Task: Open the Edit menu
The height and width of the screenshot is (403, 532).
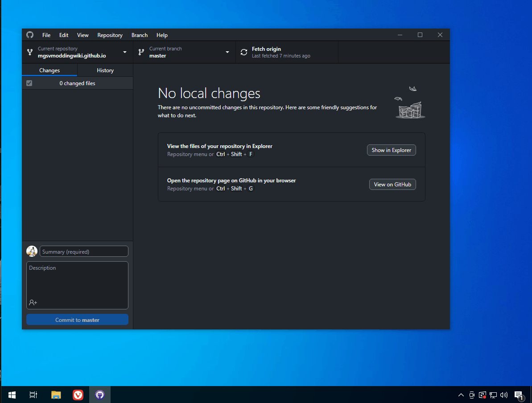Action: pos(64,35)
